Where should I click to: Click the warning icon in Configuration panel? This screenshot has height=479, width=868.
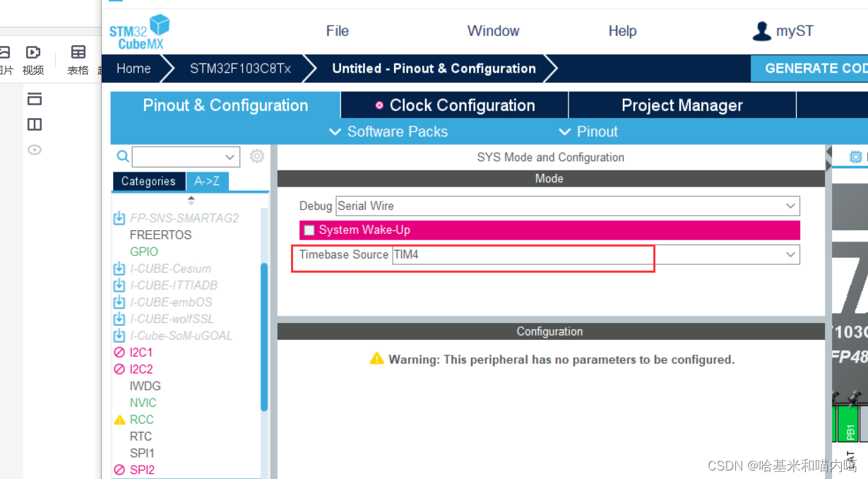[377, 358]
